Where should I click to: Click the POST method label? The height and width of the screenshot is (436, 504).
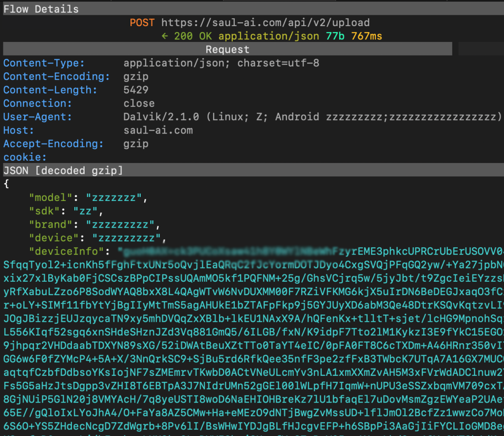click(142, 23)
